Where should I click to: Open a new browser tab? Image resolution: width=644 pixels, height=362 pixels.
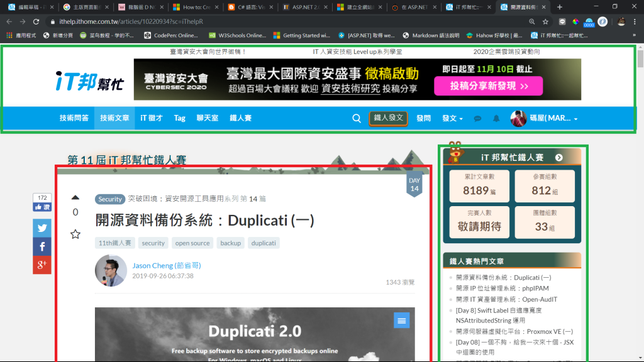(x=559, y=7)
